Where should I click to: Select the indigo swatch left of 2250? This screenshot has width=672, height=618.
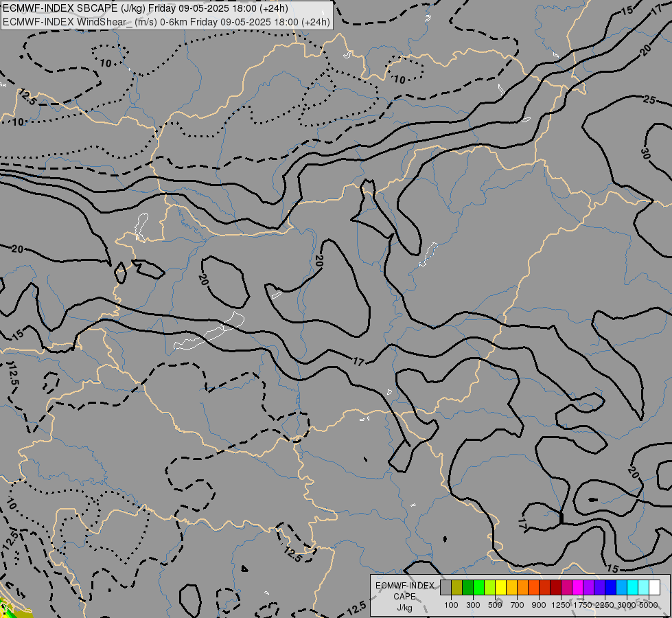point(599,587)
